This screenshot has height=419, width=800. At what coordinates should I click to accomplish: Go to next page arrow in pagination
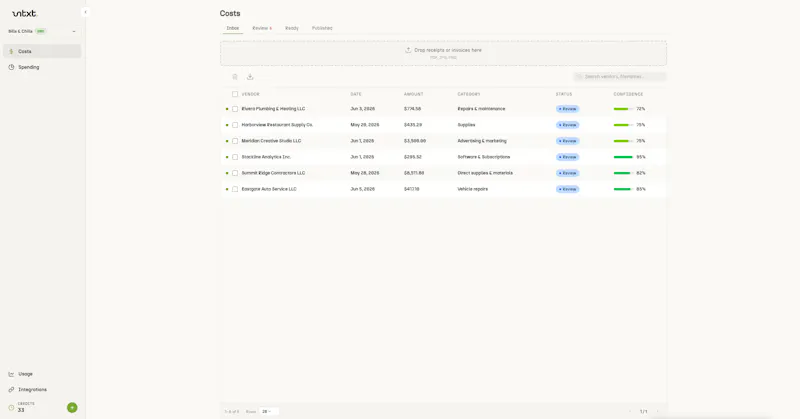(x=657, y=411)
